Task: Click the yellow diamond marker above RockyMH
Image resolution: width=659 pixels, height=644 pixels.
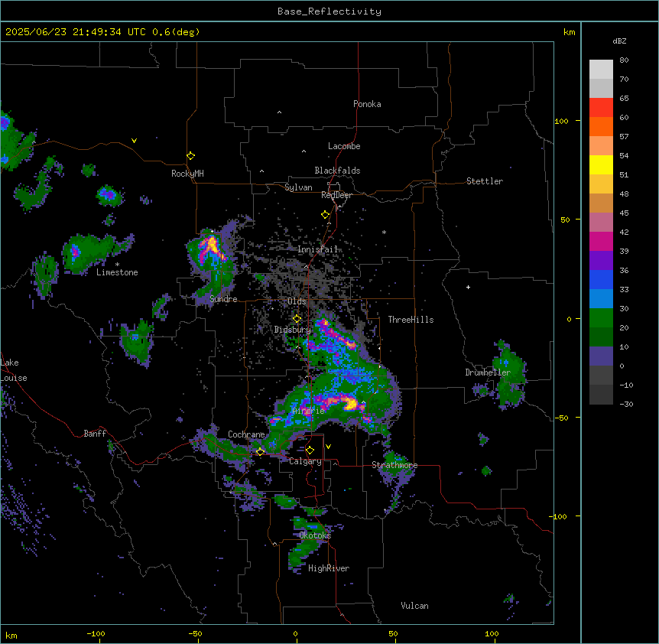Action: pyautogui.click(x=190, y=156)
